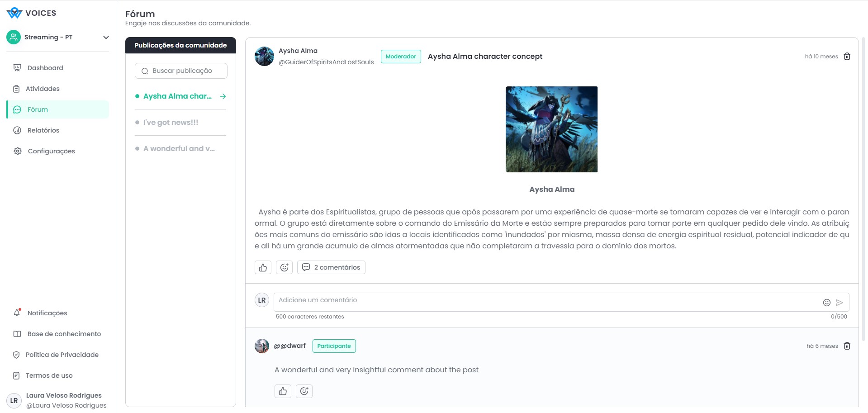Go to Atividades in the sidebar
868x413 pixels.
pyautogui.click(x=43, y=89)
